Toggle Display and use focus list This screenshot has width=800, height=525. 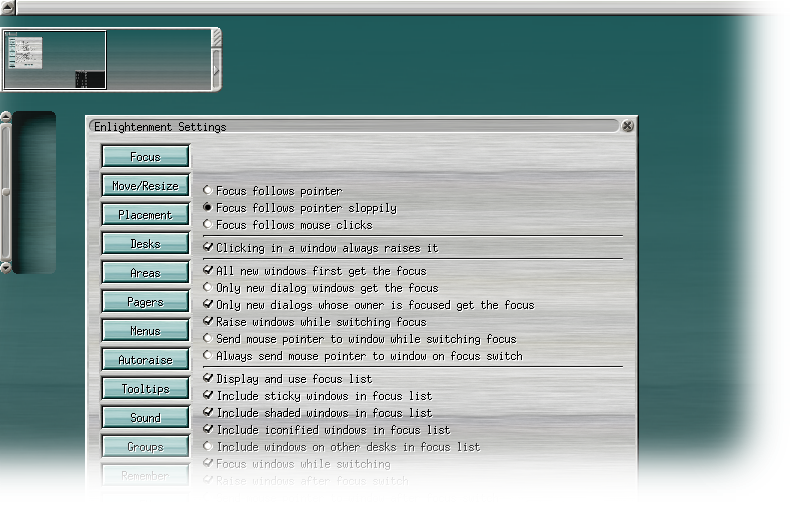point(287,379)
